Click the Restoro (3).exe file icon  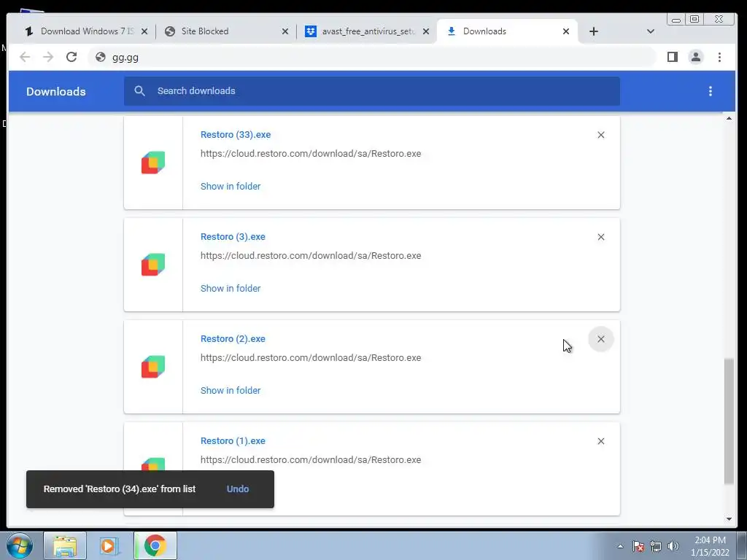tap(153, 265)
